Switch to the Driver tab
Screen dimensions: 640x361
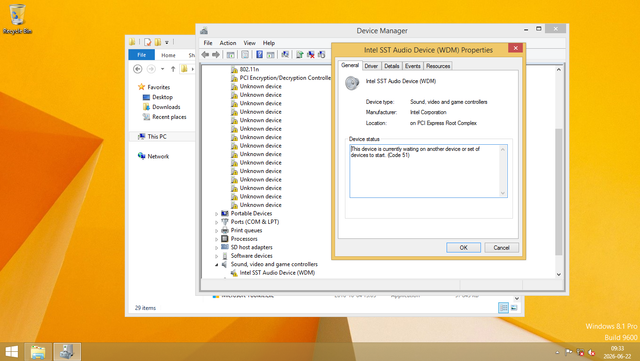point(371,66)
